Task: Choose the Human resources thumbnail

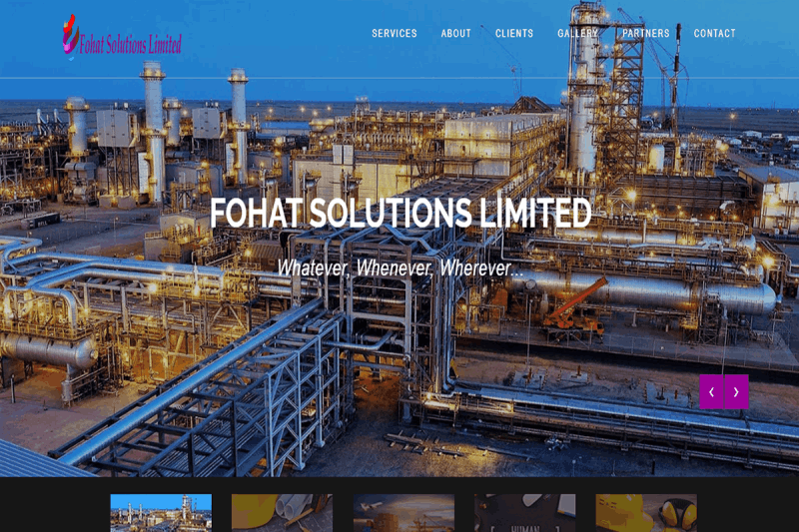Action: tap(525, 513)
